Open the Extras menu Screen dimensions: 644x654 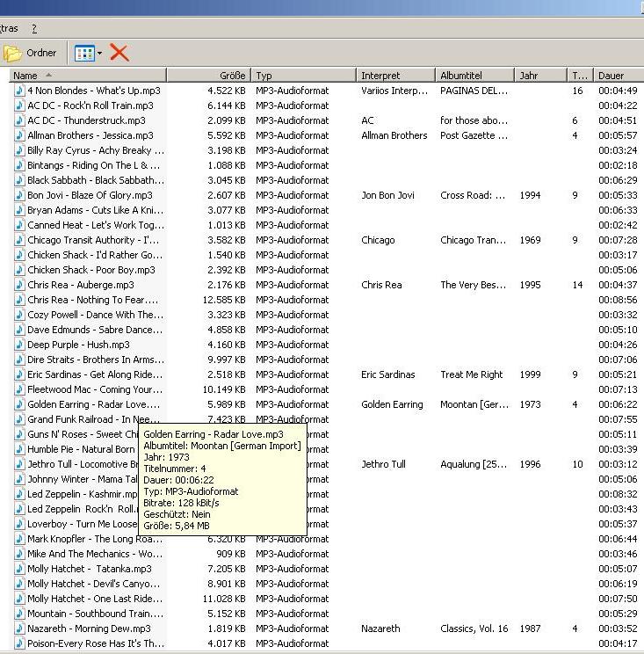tap(9, 29)
